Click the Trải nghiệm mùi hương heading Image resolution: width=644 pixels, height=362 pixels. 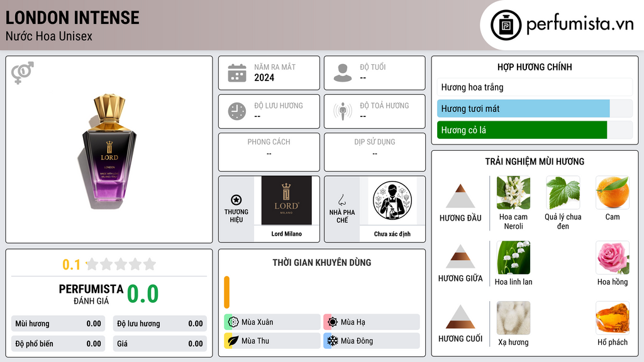535,162
